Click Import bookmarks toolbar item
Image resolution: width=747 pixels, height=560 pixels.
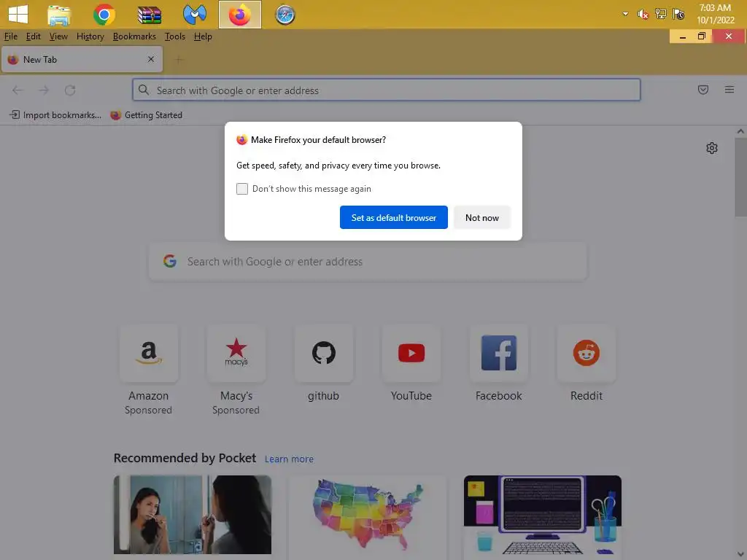pos(55,114)
